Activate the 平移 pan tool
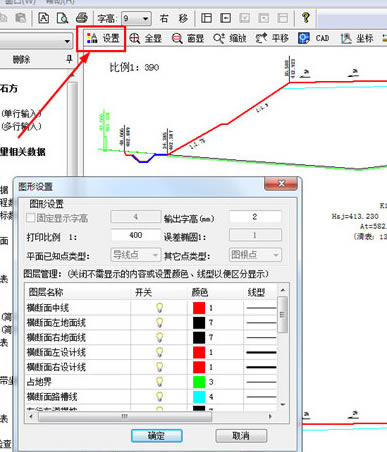This screenshot has height=452, width=387. 272,38
